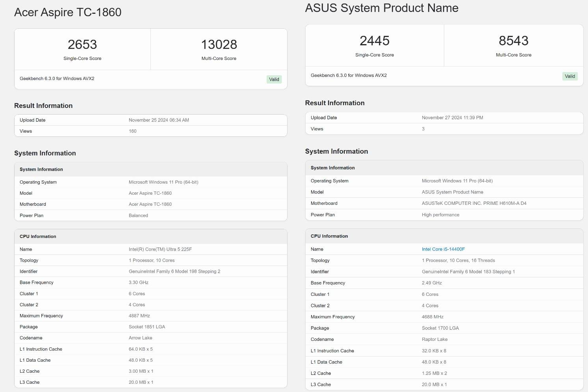Click the Socket 1700 LGA package value
Image resolution: width=588 pixels, height=392 pixels.
pyautogui.click(x=440, y=328)
